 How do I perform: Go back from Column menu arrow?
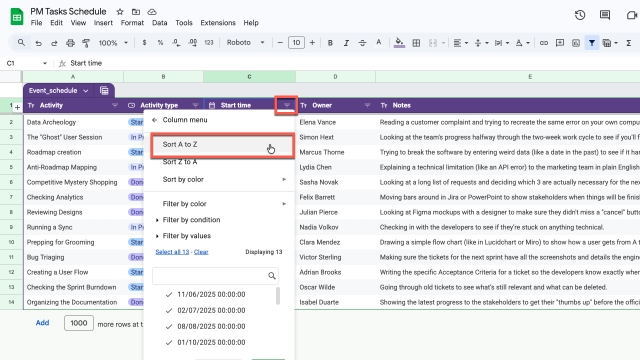(154, 120)
